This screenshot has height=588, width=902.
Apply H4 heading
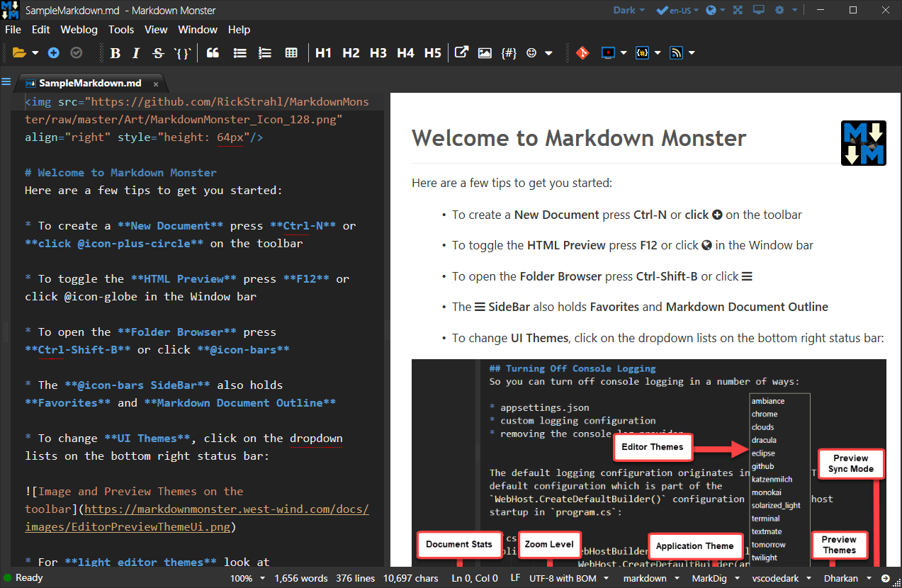pos(405,52)
